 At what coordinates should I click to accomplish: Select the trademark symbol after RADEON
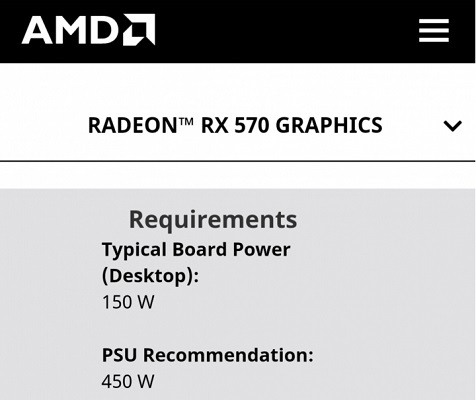point(186,121)
